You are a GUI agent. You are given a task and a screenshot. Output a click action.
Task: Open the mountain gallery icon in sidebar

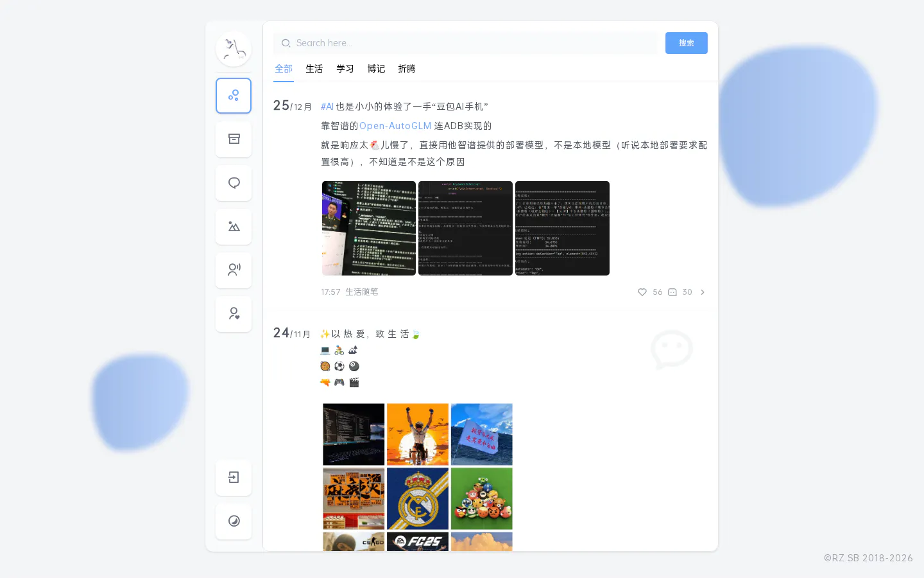[x=234, y=227]
